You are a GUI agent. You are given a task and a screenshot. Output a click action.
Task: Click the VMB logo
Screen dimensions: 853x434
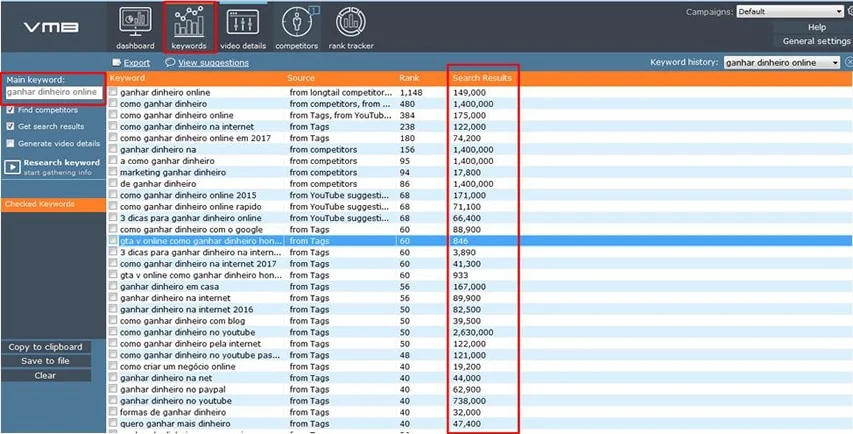[50, 26]
